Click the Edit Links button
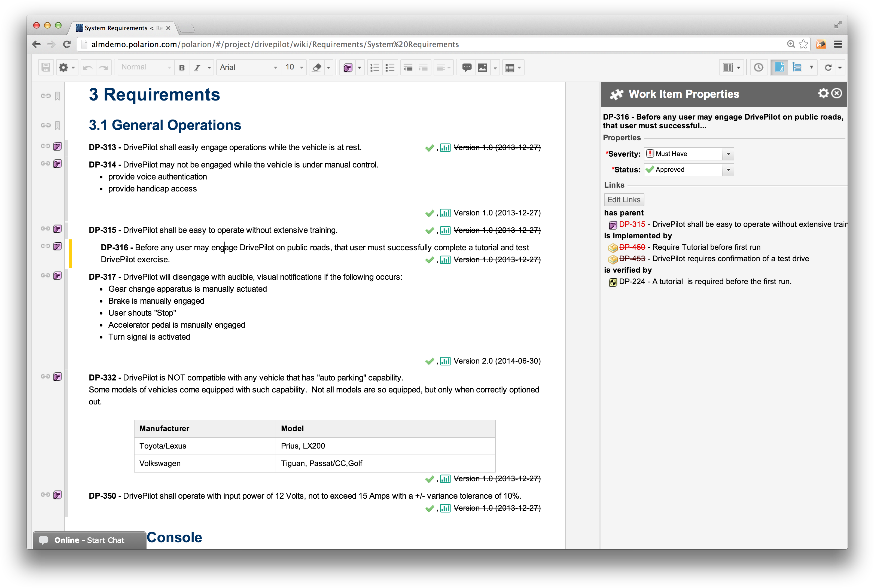 pyautogui.click(x=624, y=200)
